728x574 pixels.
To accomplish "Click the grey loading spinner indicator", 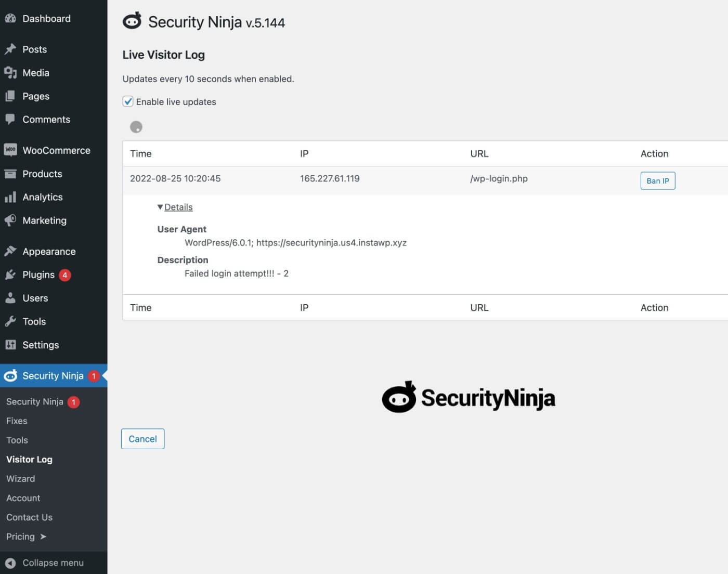I will click(136, 127).
